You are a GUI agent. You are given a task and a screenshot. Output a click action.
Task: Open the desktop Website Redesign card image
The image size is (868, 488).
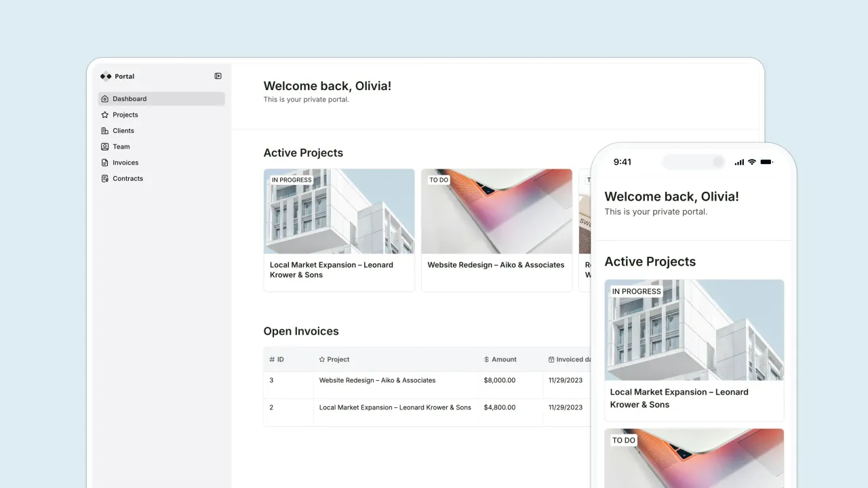[x=496, y=211]
